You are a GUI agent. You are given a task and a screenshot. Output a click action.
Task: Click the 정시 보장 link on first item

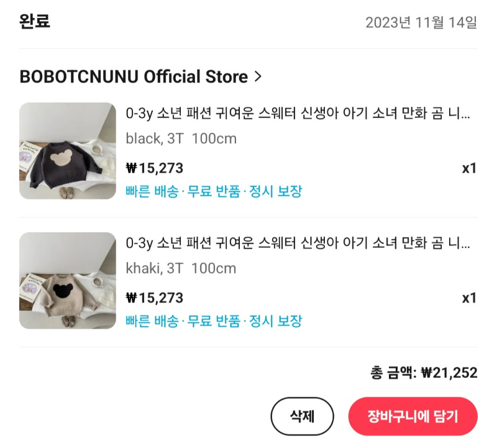tap(274, 191)
